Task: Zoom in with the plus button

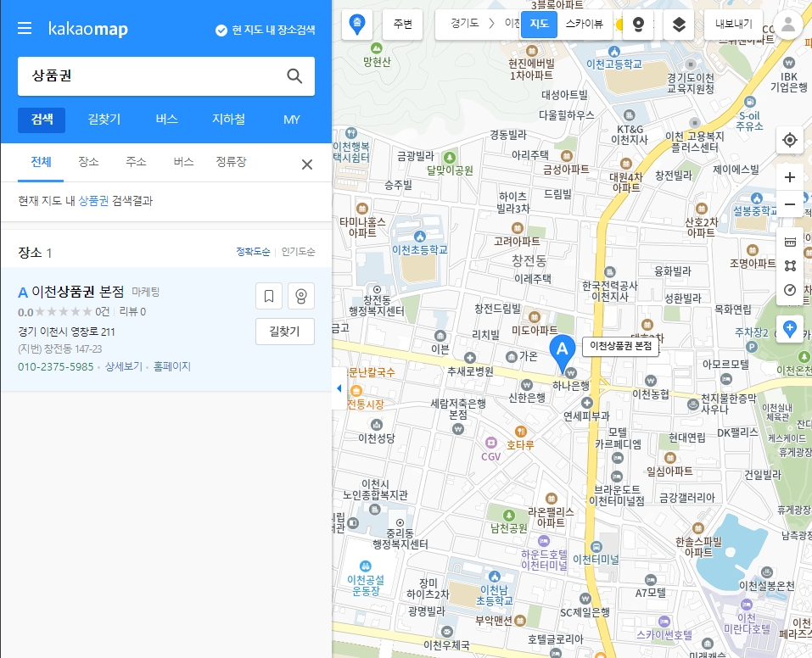Action: tap(789, 177)
